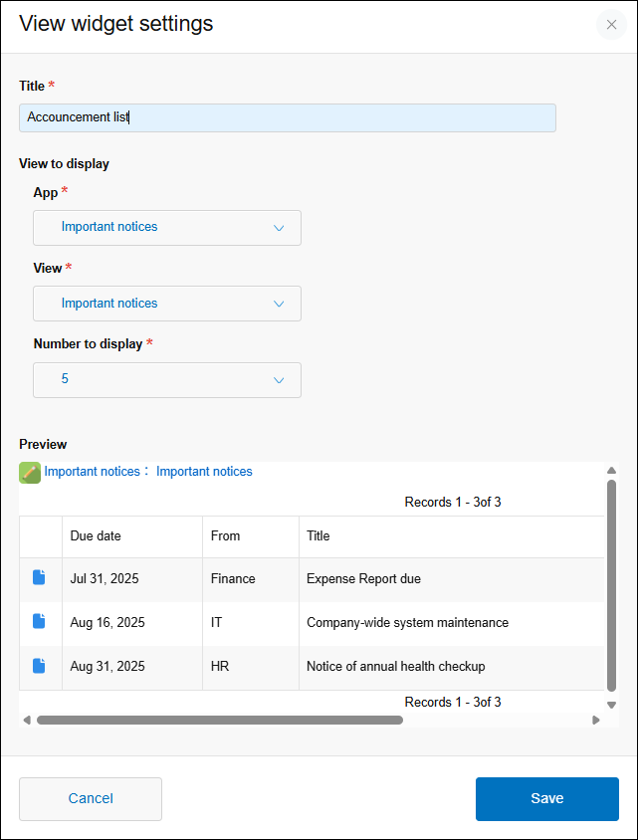Click inside the Title input field
The height and width of the screenshot is (840, 638).
coord(287,116)
